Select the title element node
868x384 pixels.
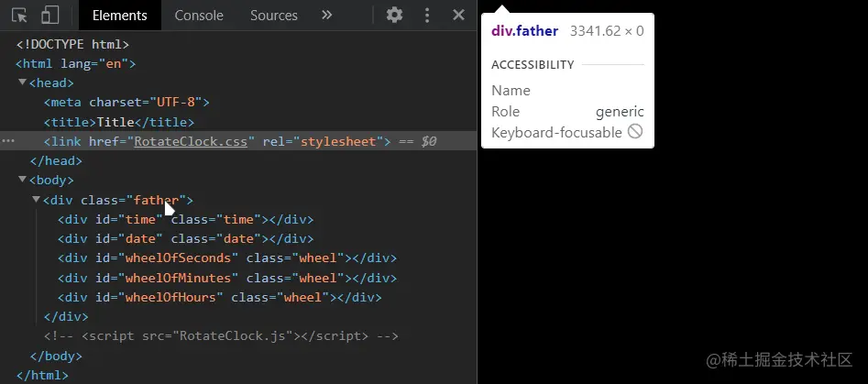[118, 122]
